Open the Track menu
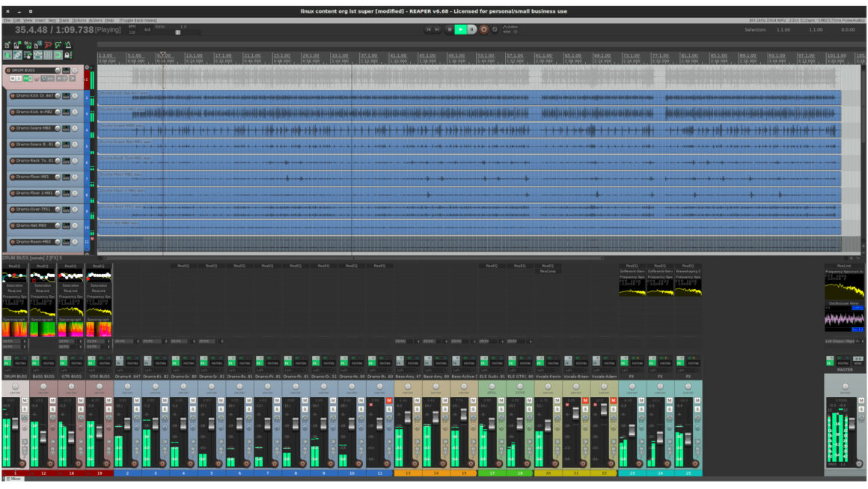868x489 pixels. [64, 20]
